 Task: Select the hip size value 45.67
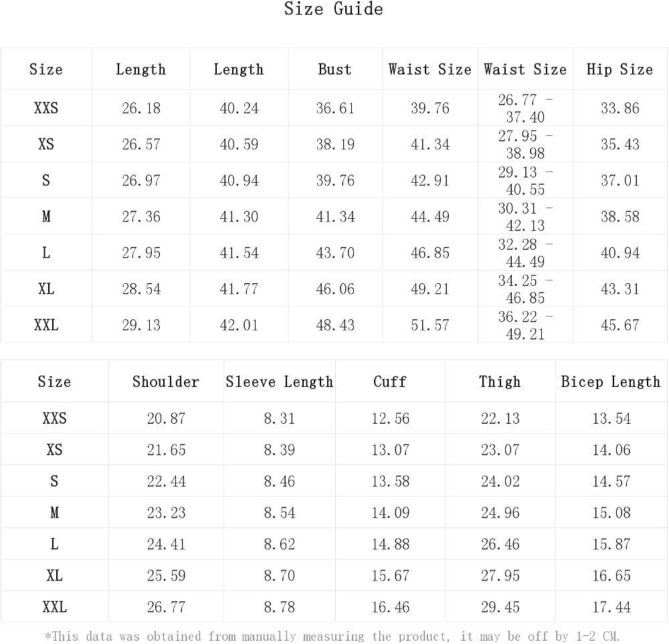pyautogui.click(x=620, y=325)
